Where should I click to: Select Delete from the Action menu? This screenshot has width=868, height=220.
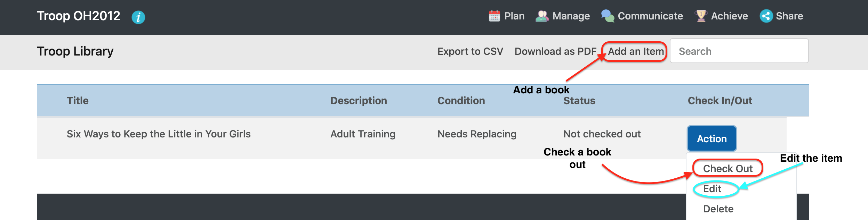pyautogui.click(x=718, y=209)
